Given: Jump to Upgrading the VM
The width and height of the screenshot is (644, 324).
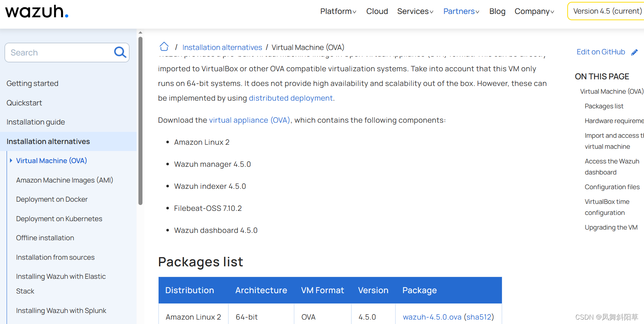Looking at the screenshot, I should click(611, 227).
